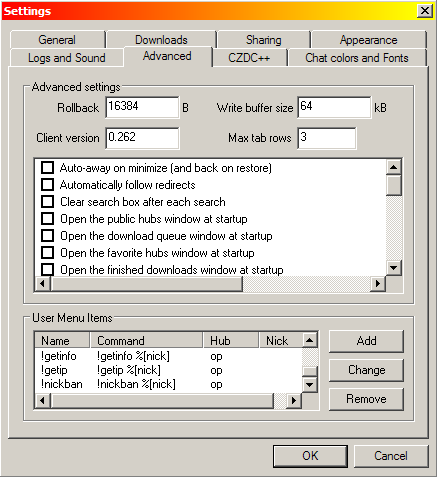Check Open the download queue window at startup
This screenshot has width=437, height=477.
(x=47, y=235)
